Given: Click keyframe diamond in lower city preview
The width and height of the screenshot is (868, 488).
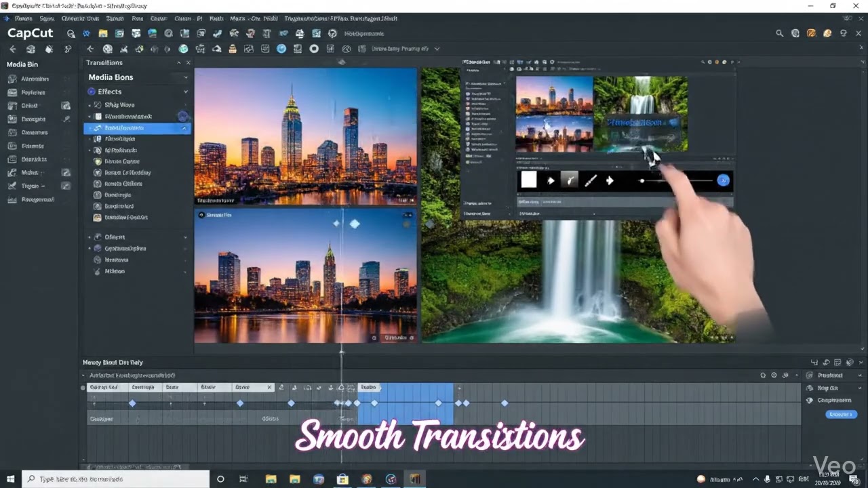Looking at the screenshot, I should 355,224.
